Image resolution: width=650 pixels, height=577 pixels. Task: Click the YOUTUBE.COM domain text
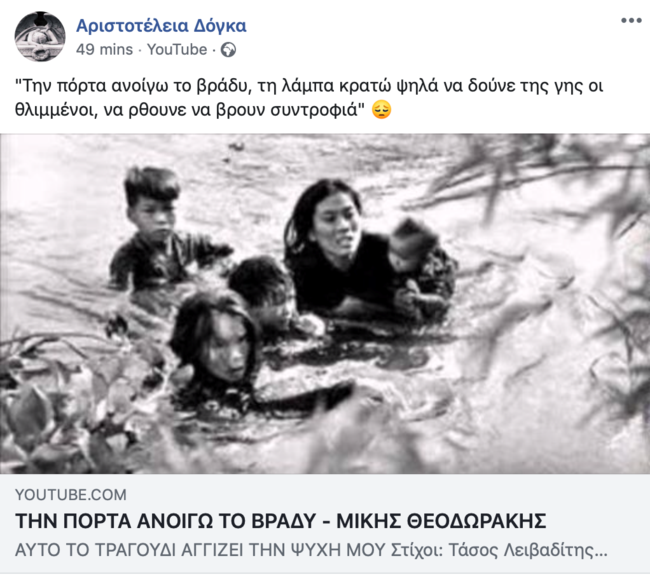[x=71, y=495]
